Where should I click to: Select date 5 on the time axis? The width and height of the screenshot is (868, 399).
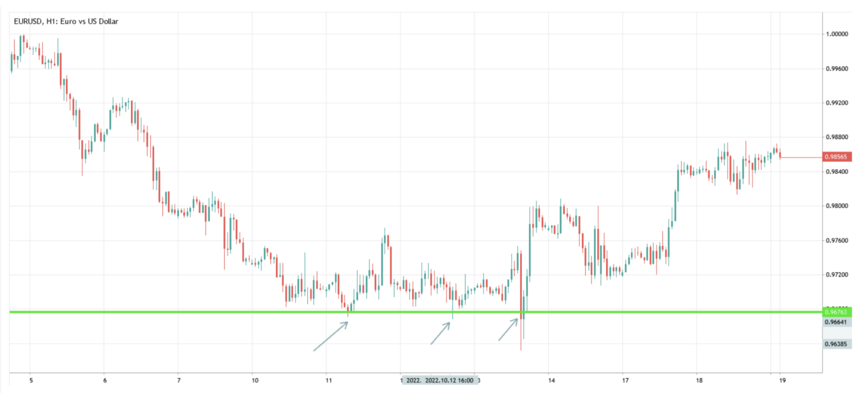click(31, 380)
